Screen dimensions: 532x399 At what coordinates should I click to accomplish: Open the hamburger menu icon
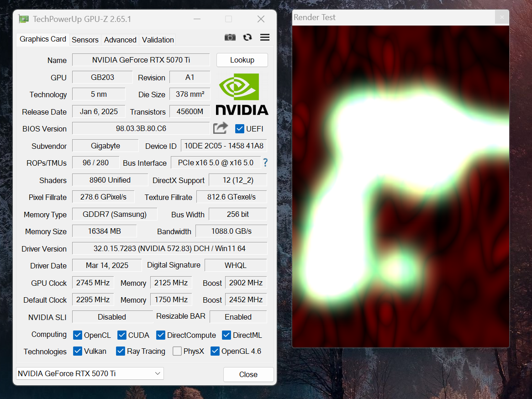click(265, 37)
